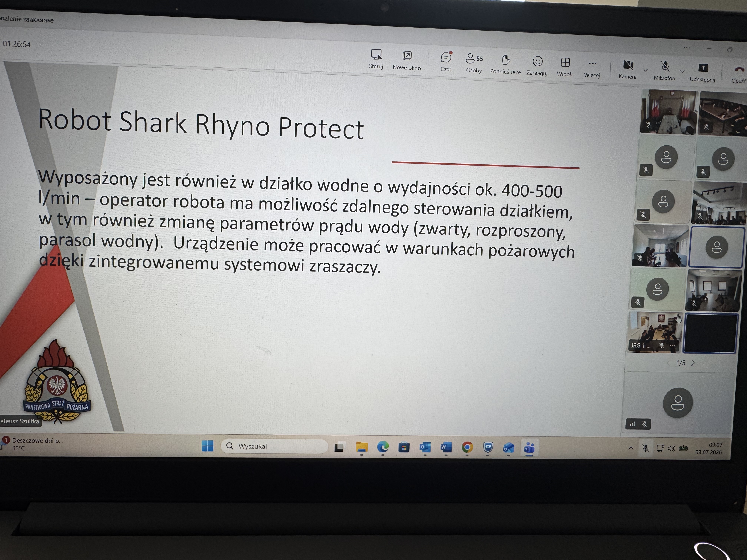This screenshot has width=747, height=560.
Task: Raise hand with Podnieś rękę
Action: pos(506,64)
